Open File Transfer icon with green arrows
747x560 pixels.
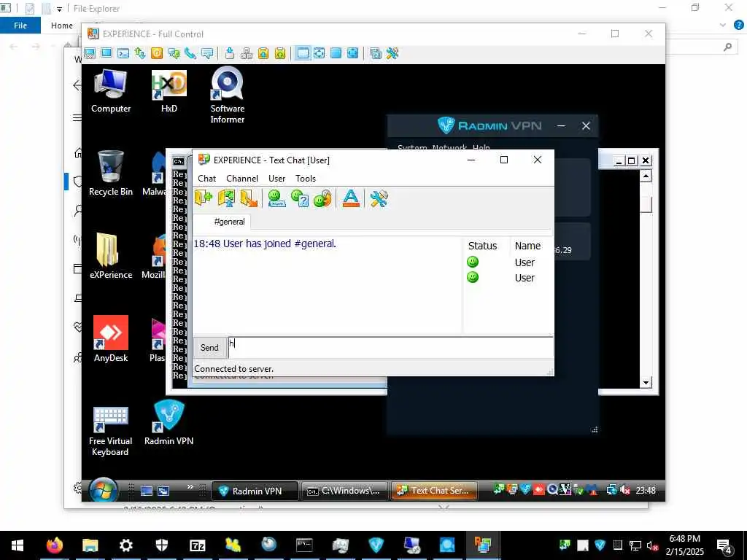point(140,53)
